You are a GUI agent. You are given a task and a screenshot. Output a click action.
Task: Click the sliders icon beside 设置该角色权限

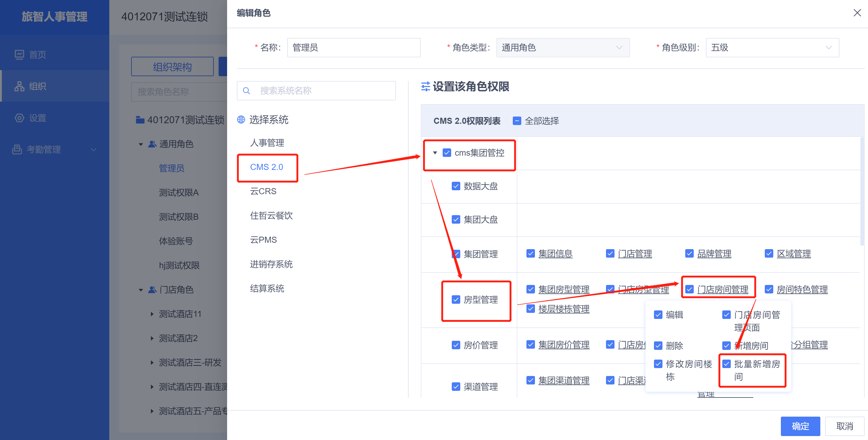coord(426,86)
